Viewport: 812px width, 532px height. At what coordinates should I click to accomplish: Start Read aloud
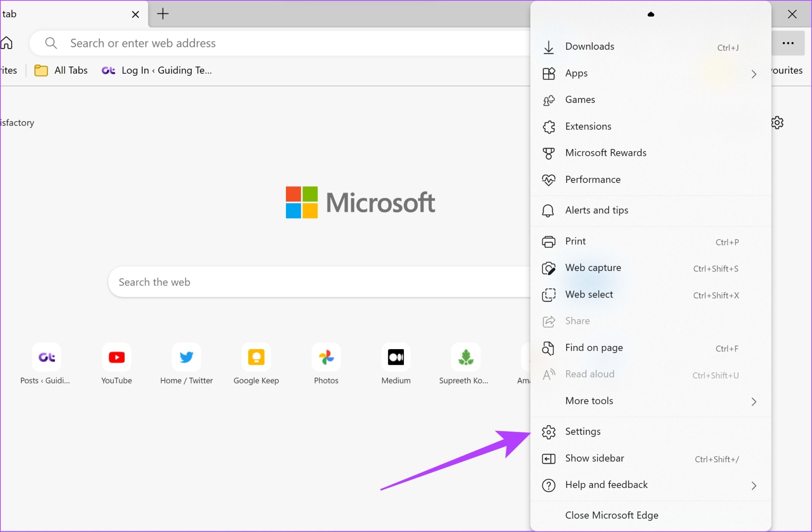(590, 374)
